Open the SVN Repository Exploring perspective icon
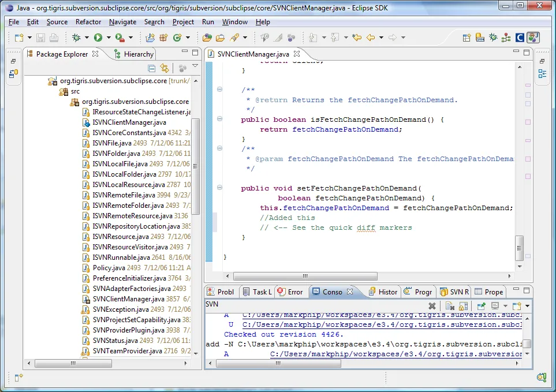This screenshot has width=556, height=392. click(x=481, y=38)
